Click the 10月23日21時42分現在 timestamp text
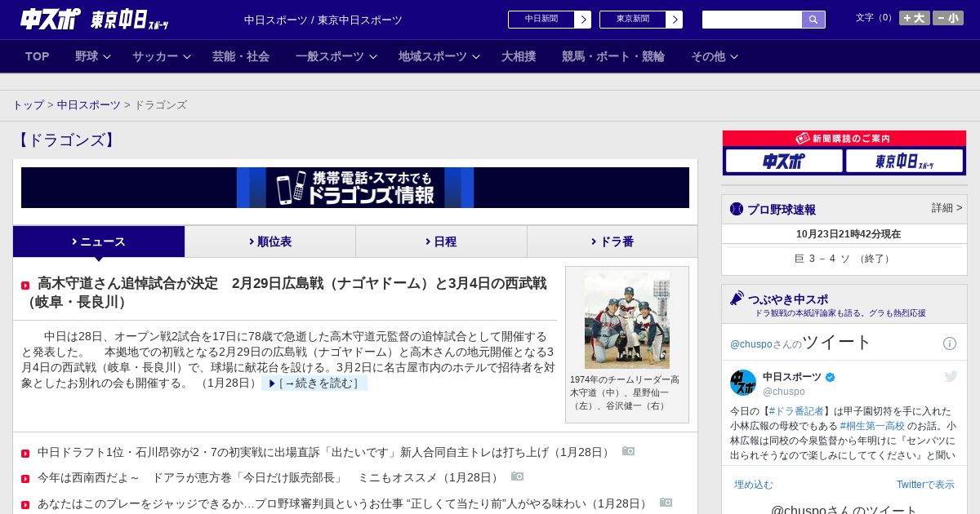Image resolution: width=980 pixels, height=514 pixels. [849, 234]
